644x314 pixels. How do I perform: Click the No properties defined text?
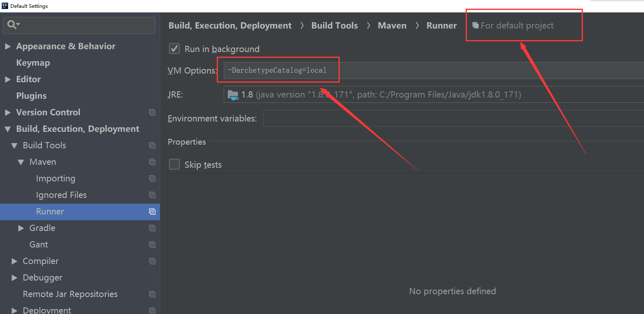coord(452,291)
